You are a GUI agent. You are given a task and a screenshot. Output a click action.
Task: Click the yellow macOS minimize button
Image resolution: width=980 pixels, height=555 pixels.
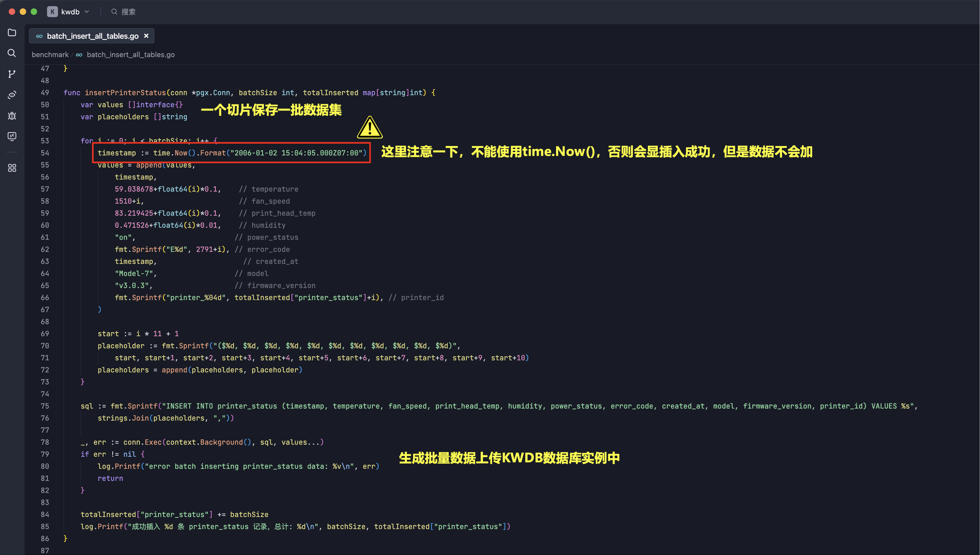[23, 12]
